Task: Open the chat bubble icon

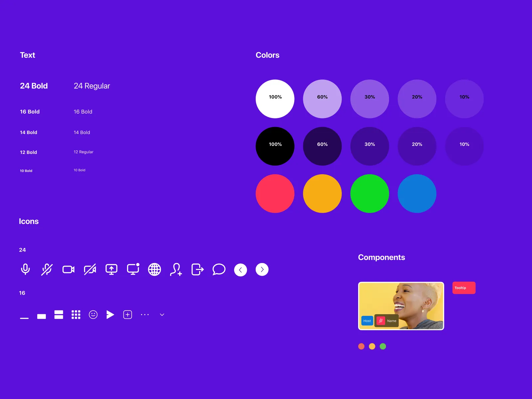Action: [218, 269]
